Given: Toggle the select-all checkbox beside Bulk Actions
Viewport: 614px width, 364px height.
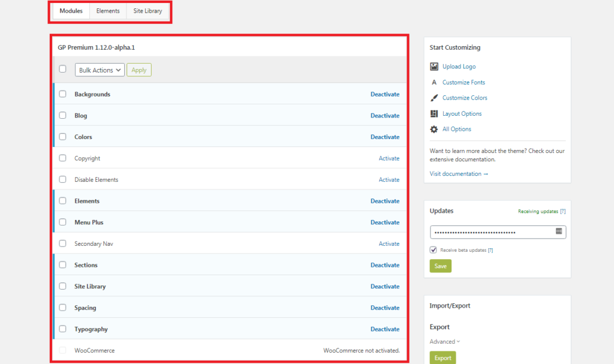Looking at the screenshot, I should click(63, 69).
